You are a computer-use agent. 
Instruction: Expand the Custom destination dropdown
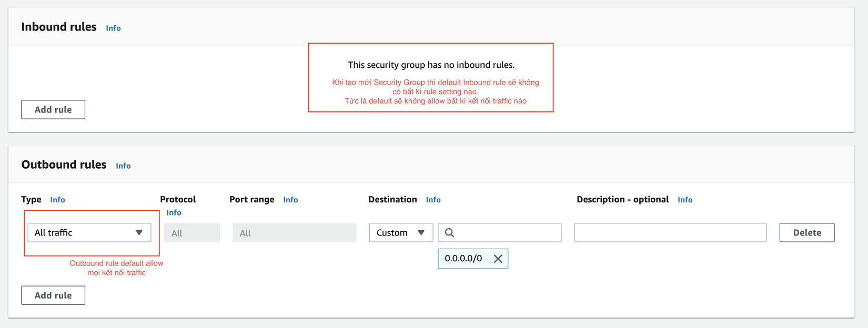click(x=401, y=233)
